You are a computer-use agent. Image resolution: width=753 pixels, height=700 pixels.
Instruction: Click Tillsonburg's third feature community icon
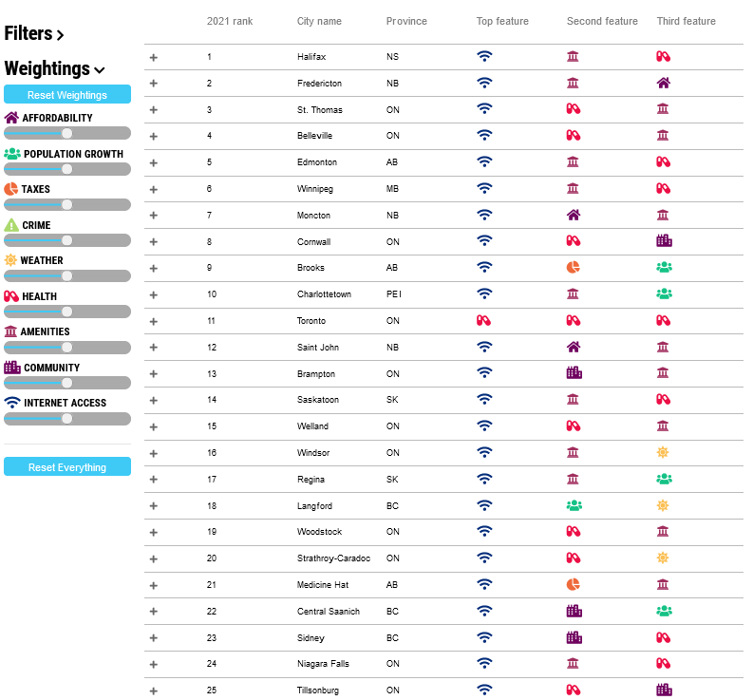pos(664,690)
